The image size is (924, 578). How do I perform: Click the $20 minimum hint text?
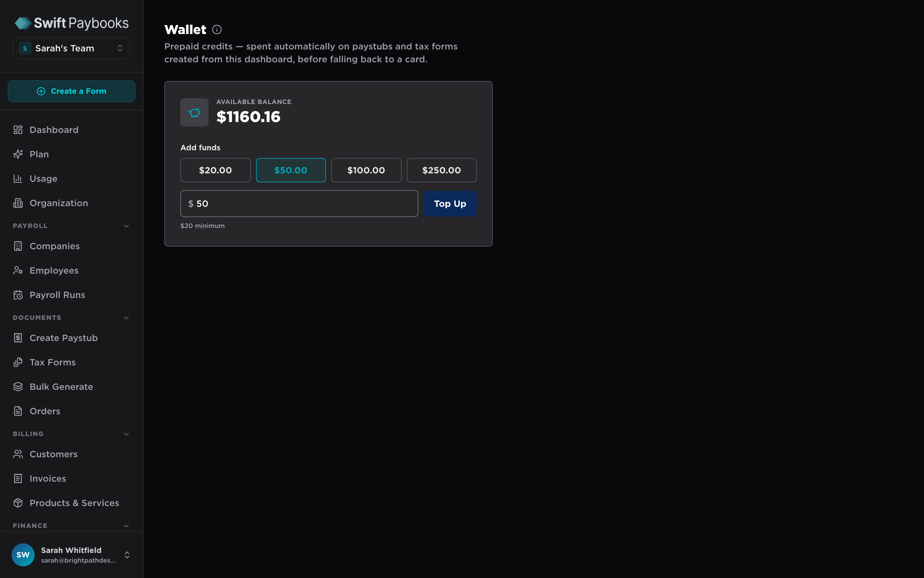click(x=202, y=226)
